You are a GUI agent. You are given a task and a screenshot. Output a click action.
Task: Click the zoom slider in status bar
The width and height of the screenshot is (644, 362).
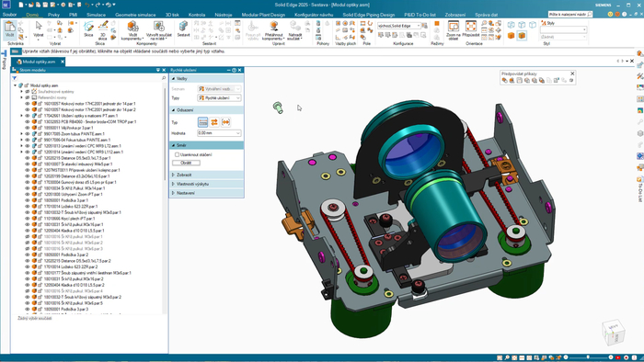tap(588, 357)
